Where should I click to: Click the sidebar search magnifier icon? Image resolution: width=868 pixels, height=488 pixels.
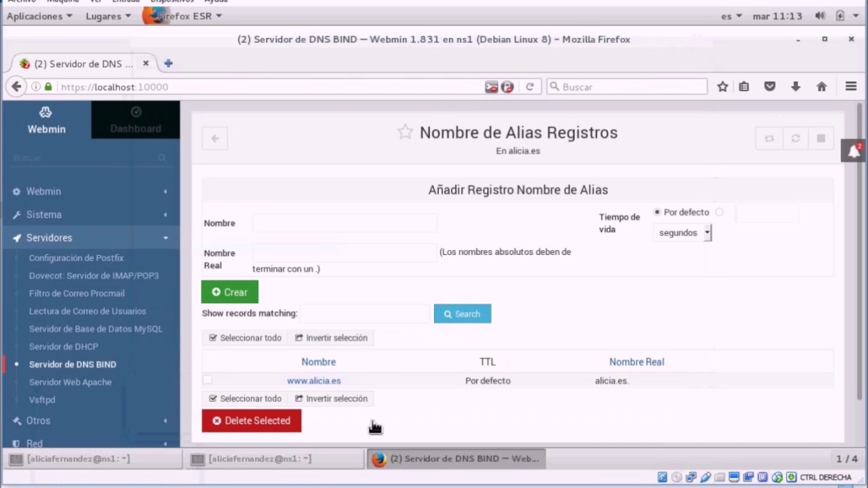click(x=162, y=158)
